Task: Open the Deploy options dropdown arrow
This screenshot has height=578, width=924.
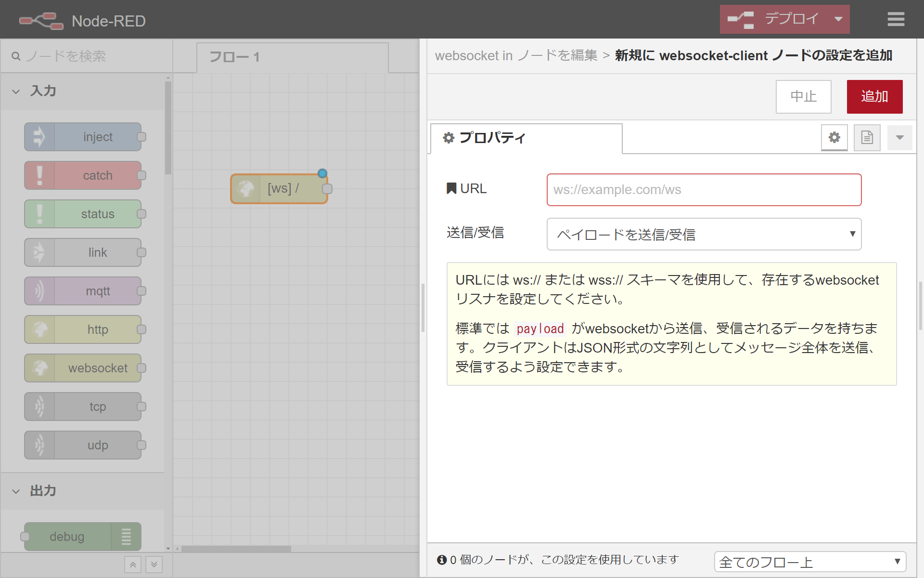Action: tap(838, 19)
